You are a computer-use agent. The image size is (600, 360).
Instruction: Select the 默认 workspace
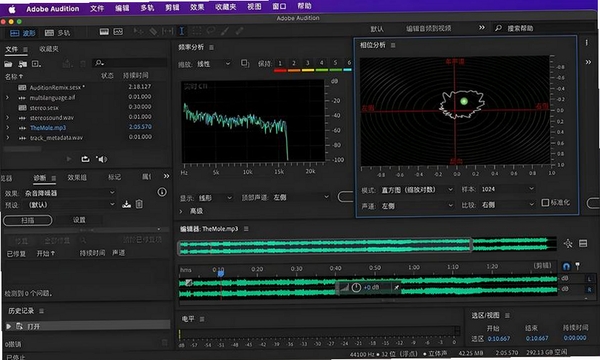pyautogui.click(x=377, y=29)
